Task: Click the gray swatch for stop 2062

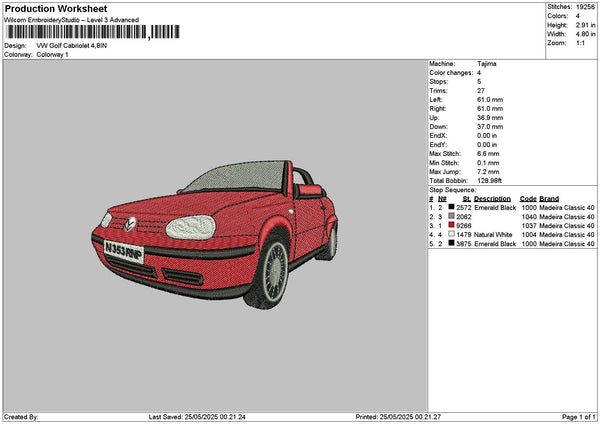Action: pos(452,216)
